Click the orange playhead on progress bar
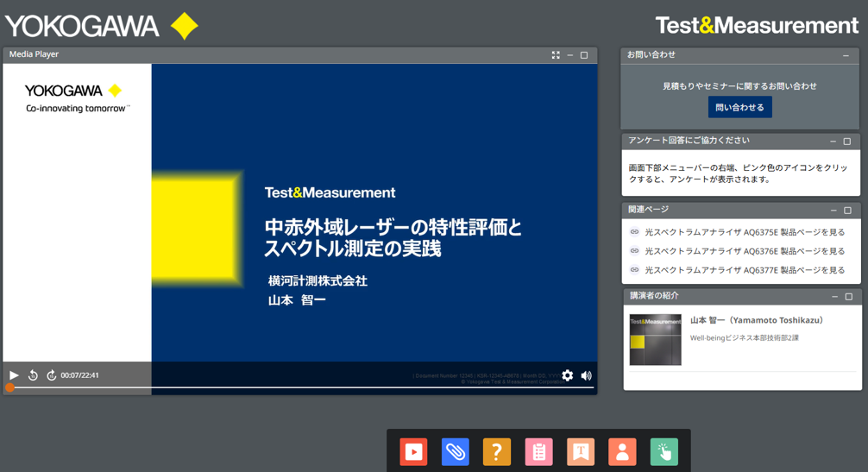This screenshot has width=868, height=472. click(x=9, y=387)
